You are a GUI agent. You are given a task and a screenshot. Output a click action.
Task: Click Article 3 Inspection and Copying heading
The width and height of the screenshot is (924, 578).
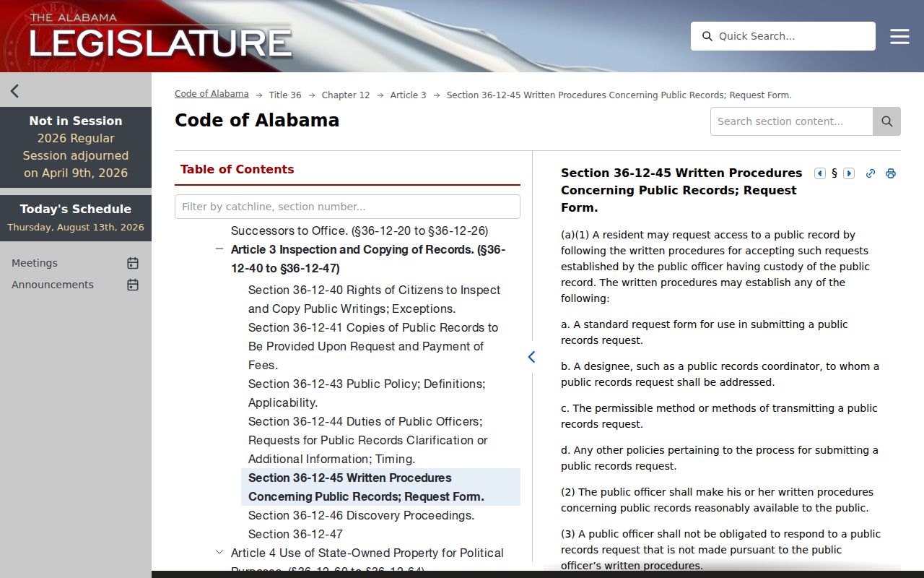coord(368,259)
